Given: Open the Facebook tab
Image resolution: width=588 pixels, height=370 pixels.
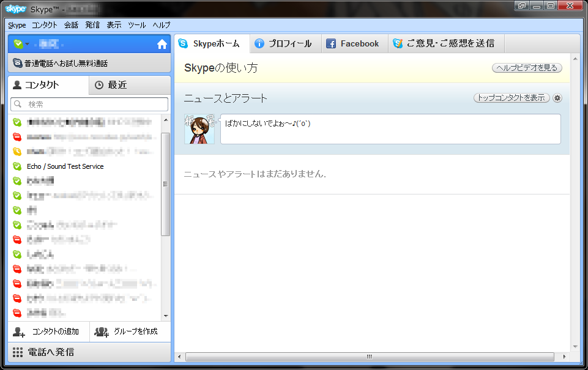Looking at the screenshot, I should coord(355,43).
